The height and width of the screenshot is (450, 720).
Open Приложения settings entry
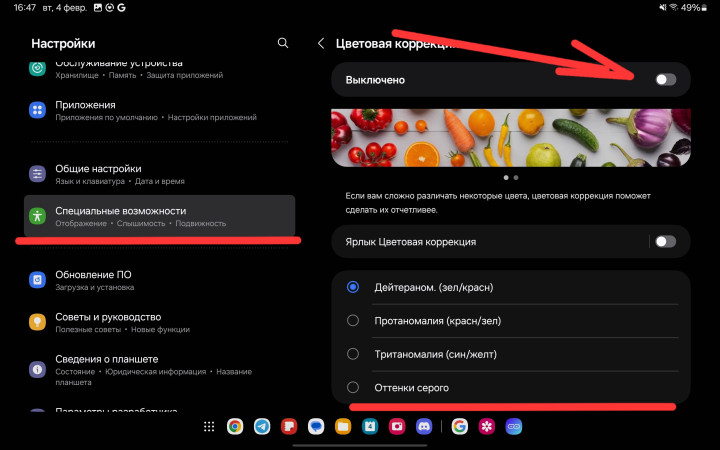160,110
